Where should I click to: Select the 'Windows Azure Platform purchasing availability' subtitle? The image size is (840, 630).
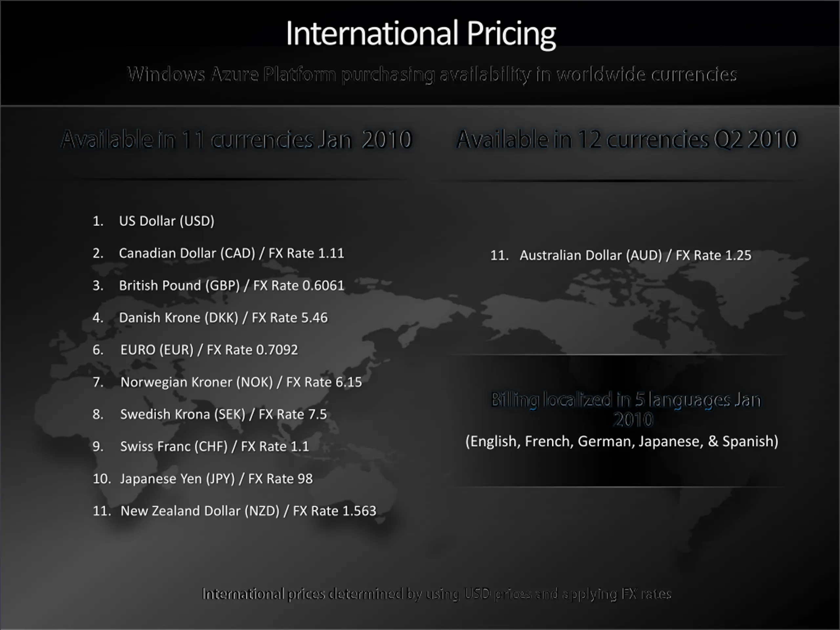point(432,74)
